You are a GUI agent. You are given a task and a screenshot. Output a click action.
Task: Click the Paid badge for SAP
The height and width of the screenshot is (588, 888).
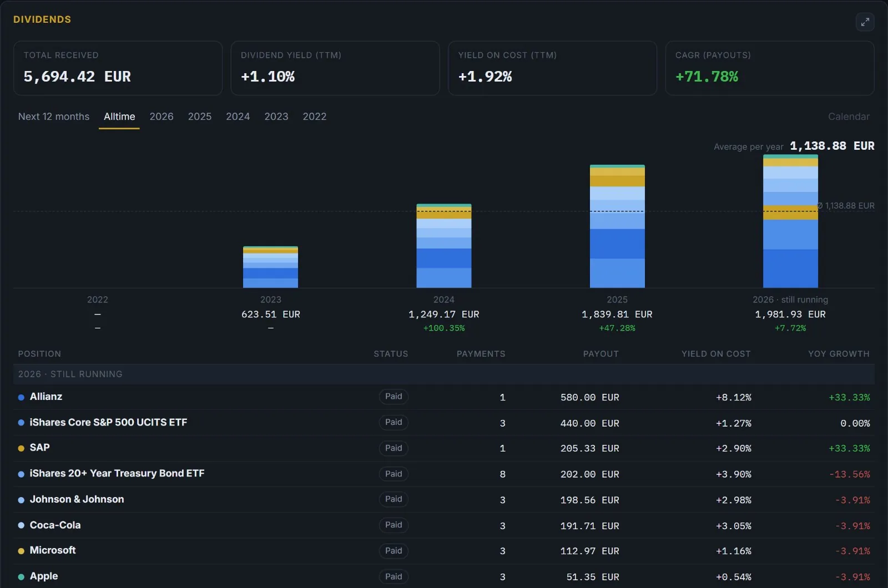pyautogui.click(x=393, y=448)
